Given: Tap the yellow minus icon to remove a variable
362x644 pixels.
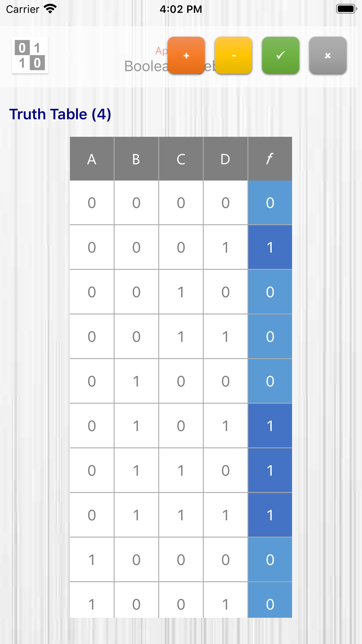Looking at the screenshot, I should coord(233,56).
